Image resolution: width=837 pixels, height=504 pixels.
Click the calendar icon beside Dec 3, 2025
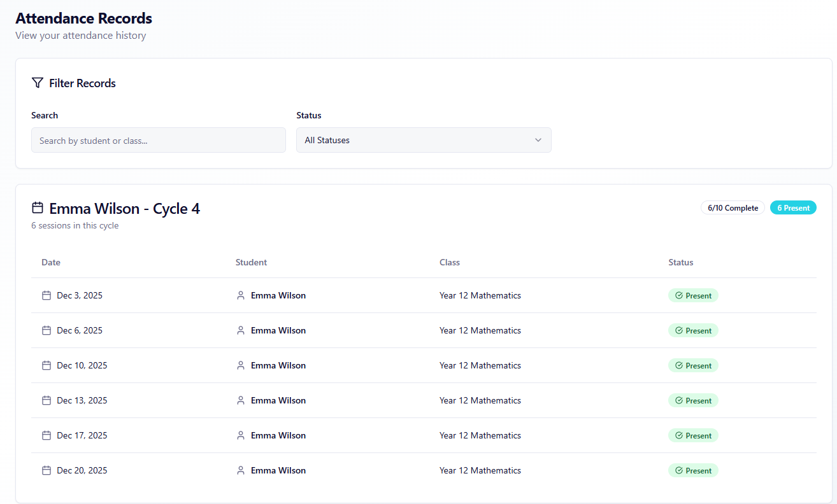click(x=46, y=295)
